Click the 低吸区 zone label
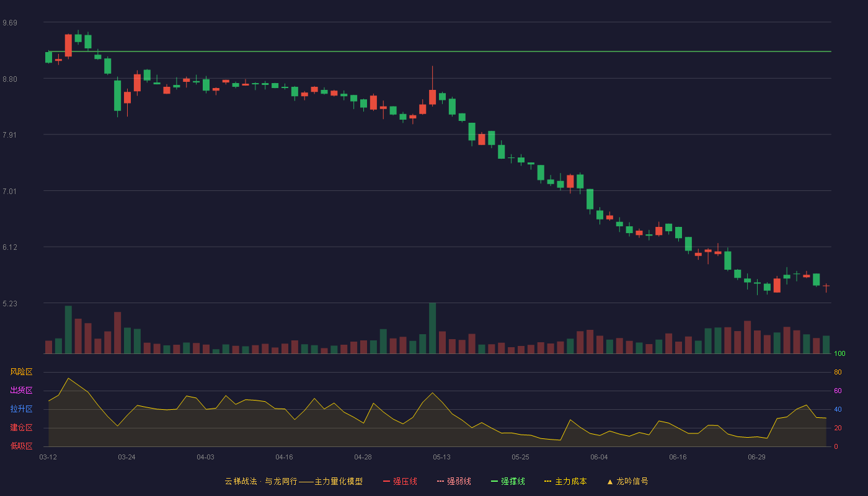 click(x=21, y=446)
